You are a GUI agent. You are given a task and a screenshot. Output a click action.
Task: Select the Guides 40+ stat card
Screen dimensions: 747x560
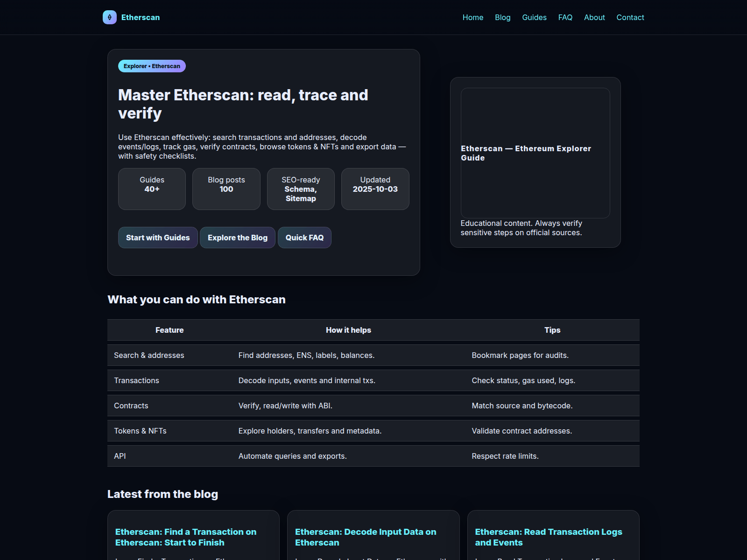click(152, 189)
